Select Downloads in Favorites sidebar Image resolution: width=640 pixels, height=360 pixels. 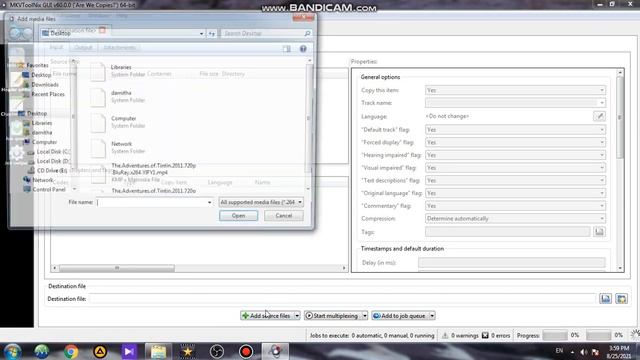pos(45,84)
